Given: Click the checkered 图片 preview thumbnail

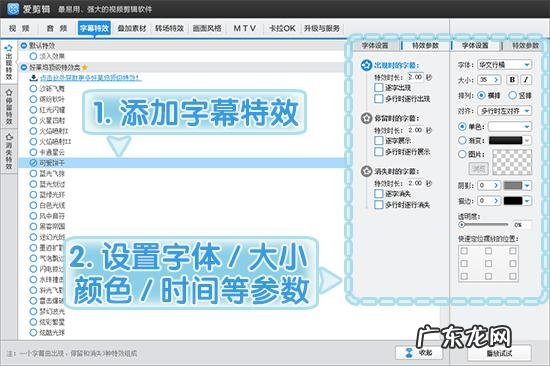Looking at the screenshot, I should [x=512, y=162].
